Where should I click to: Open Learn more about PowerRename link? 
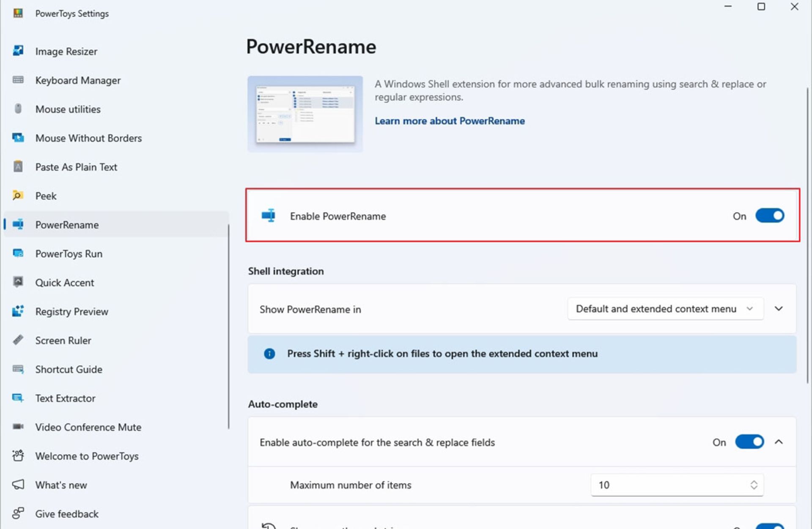[x=450, y=121]
